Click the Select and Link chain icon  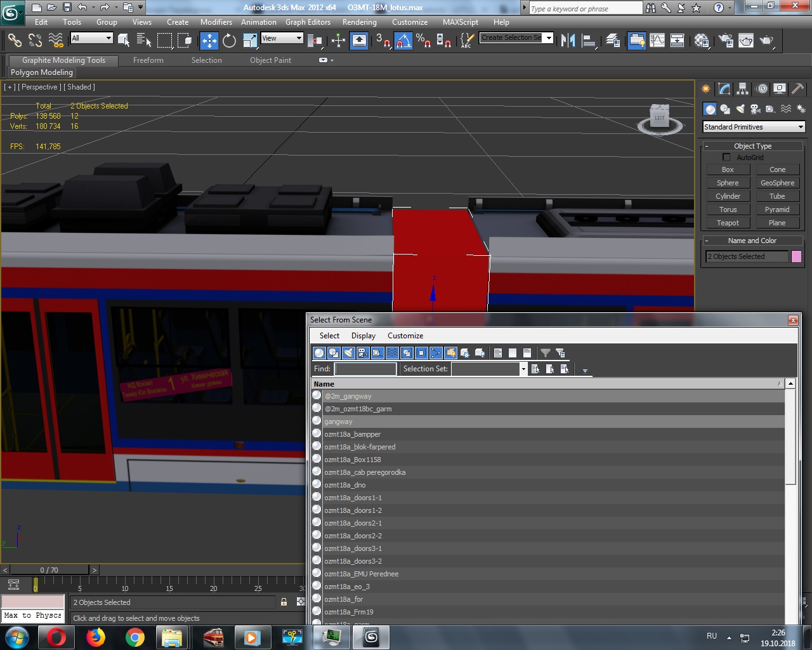point(15,41)
